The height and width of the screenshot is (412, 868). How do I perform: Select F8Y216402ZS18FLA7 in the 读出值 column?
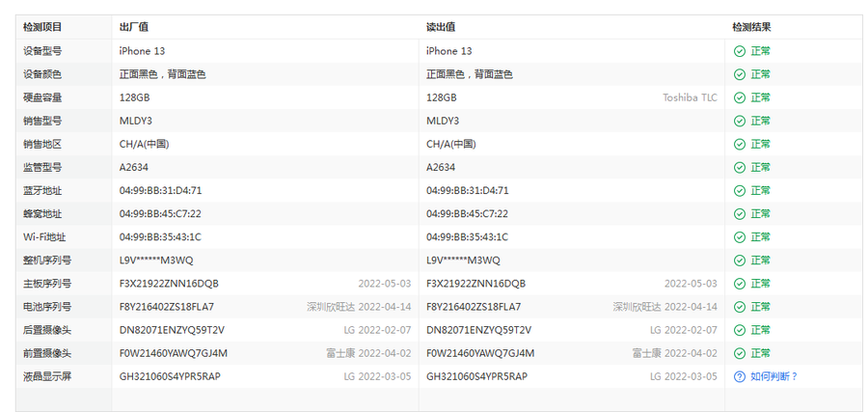(474, 307)
